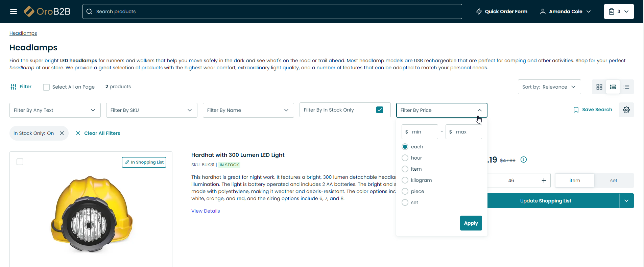Uncheck Filter By In Stock Only
The image size is (644, 267).
(x=379, y=110)
